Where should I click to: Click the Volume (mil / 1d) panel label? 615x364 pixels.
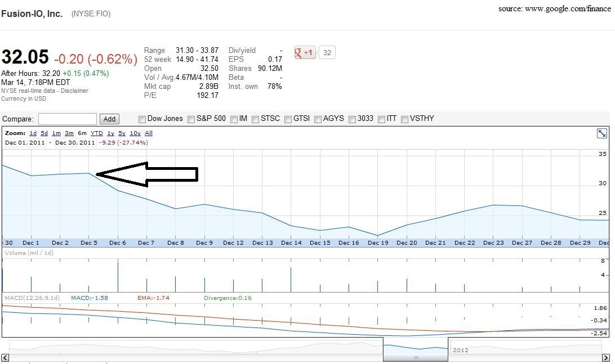tap(29, 253)
